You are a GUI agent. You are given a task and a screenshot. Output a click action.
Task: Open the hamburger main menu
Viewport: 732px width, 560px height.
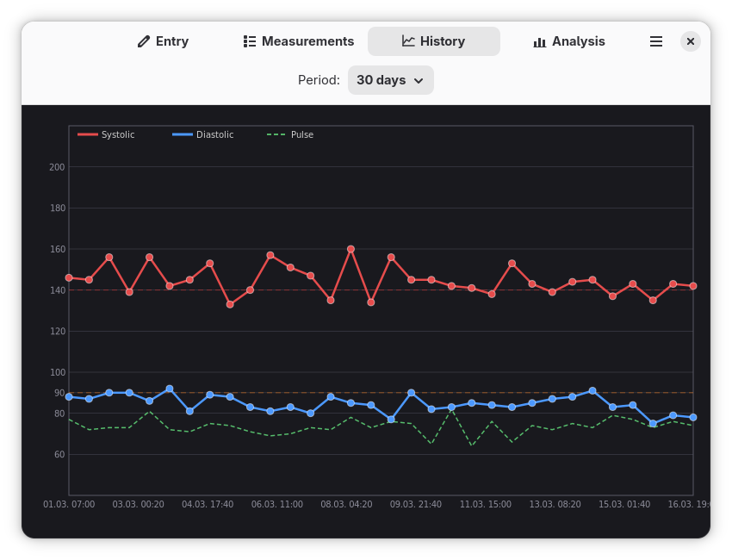(x=656, y=41)
